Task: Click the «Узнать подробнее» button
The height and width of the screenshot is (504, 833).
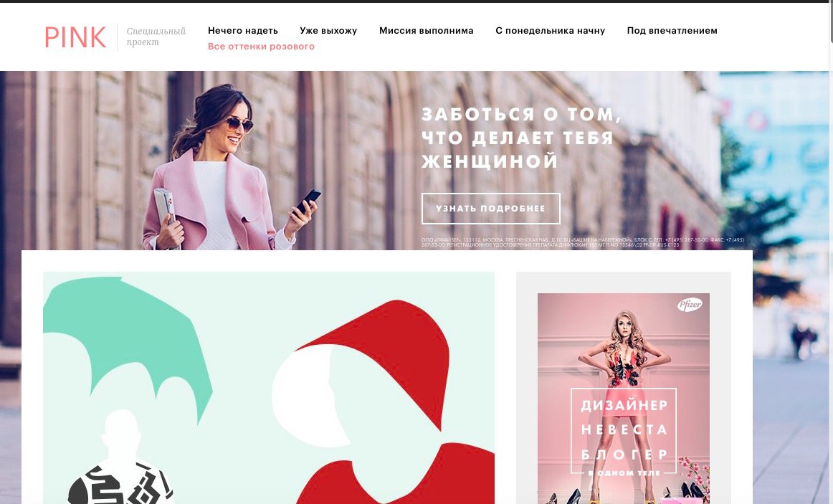Action: 491,208
